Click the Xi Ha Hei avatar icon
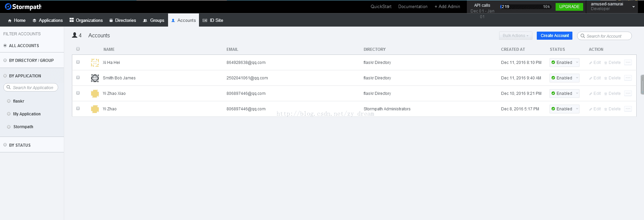644x220 pixels. [x=95, y=63]
